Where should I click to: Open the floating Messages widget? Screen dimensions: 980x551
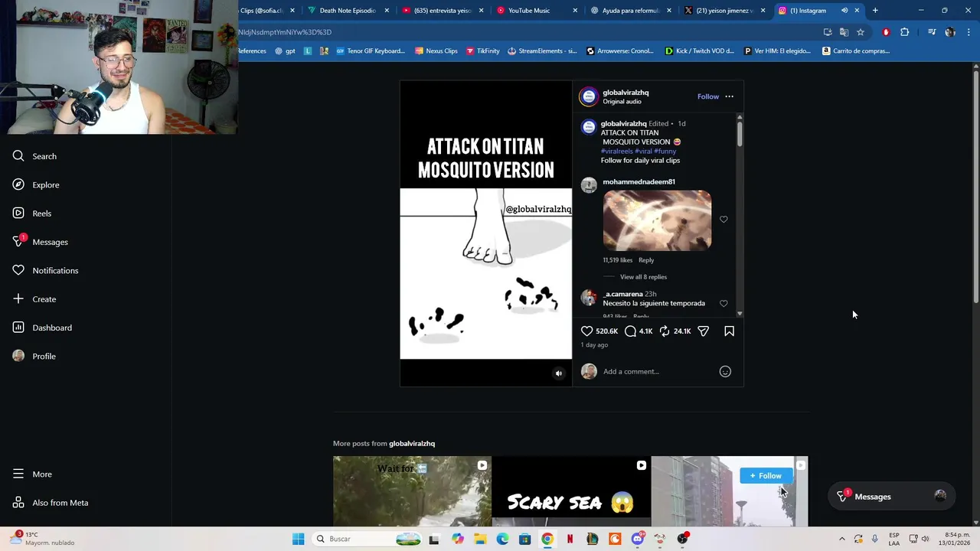[890, 497]
